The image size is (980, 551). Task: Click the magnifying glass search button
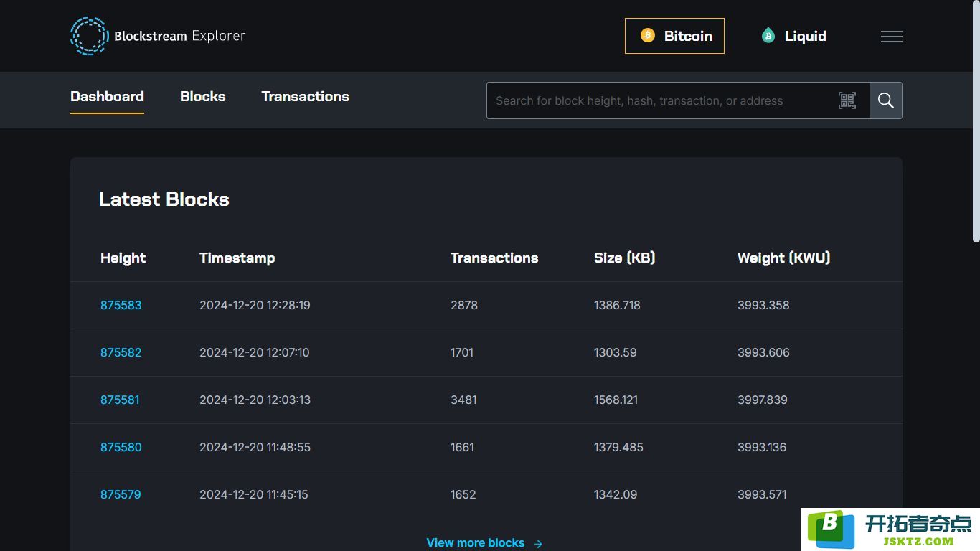[x=886, y=100]
